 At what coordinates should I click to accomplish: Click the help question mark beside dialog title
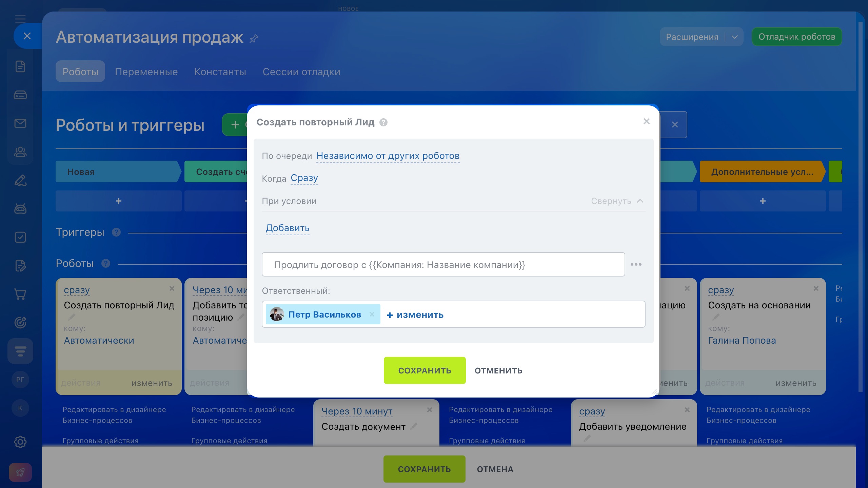click(x=383, y=122)
